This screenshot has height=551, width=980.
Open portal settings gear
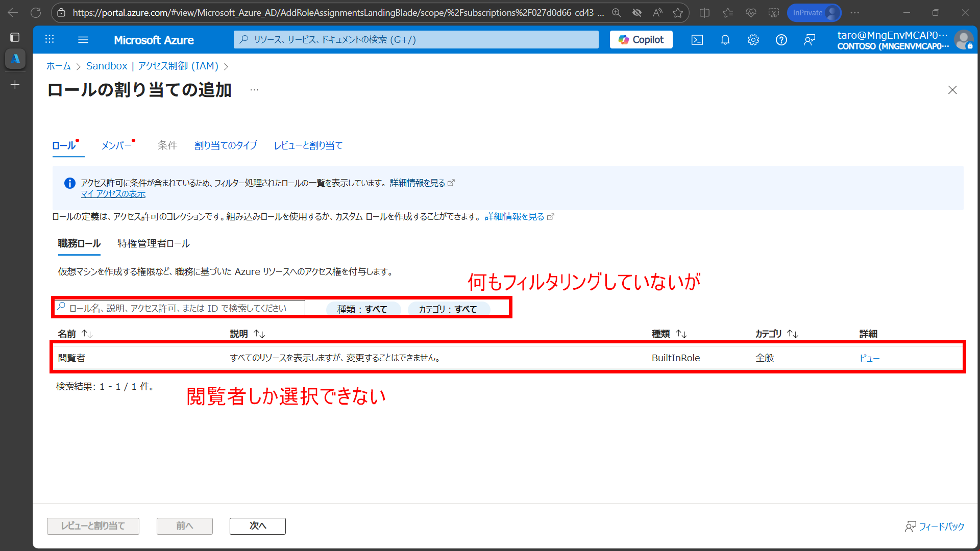pos(753,40)
